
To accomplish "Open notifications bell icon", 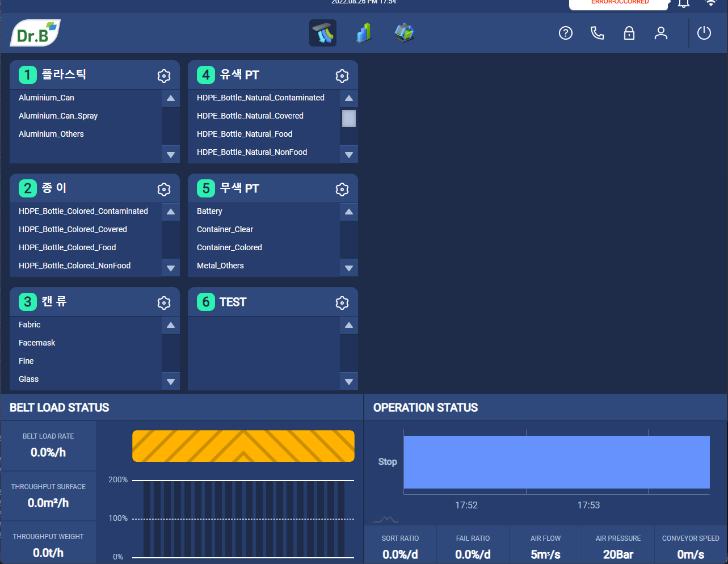I will (684, 3).
